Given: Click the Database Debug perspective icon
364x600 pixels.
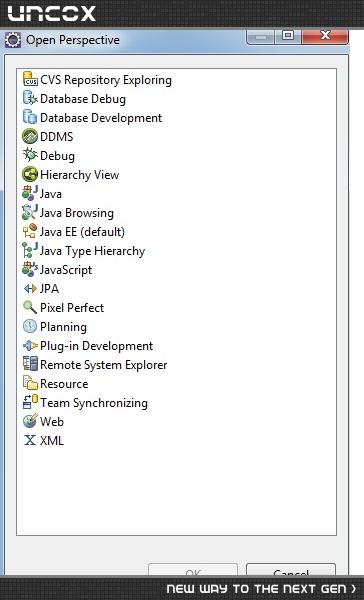Looking at the screenshot, I should click(30, 98).
